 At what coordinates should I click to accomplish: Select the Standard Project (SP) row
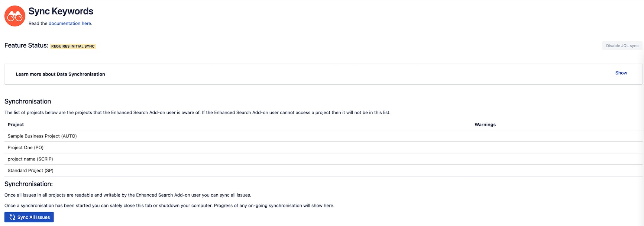pos(323,171)
